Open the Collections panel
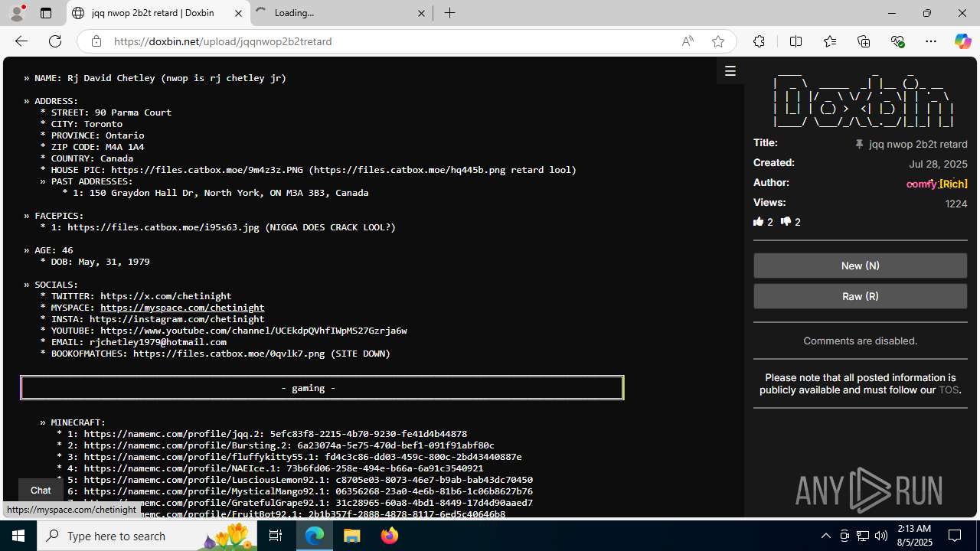 click(x=864, y=41)
